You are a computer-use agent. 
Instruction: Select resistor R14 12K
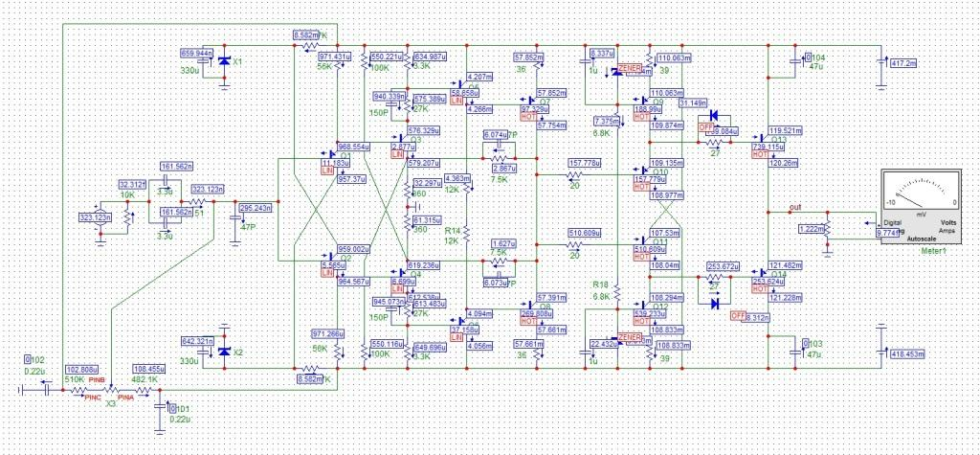click(467, 235)
